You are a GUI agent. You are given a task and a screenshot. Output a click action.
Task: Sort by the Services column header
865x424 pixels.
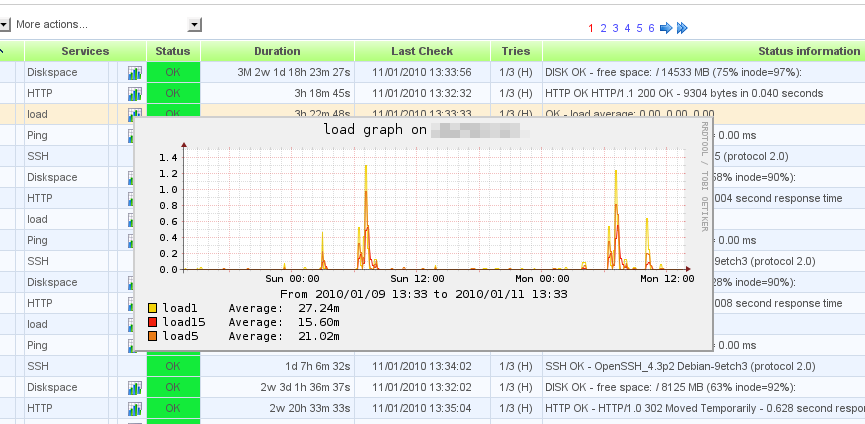click(x=85, y=51)
